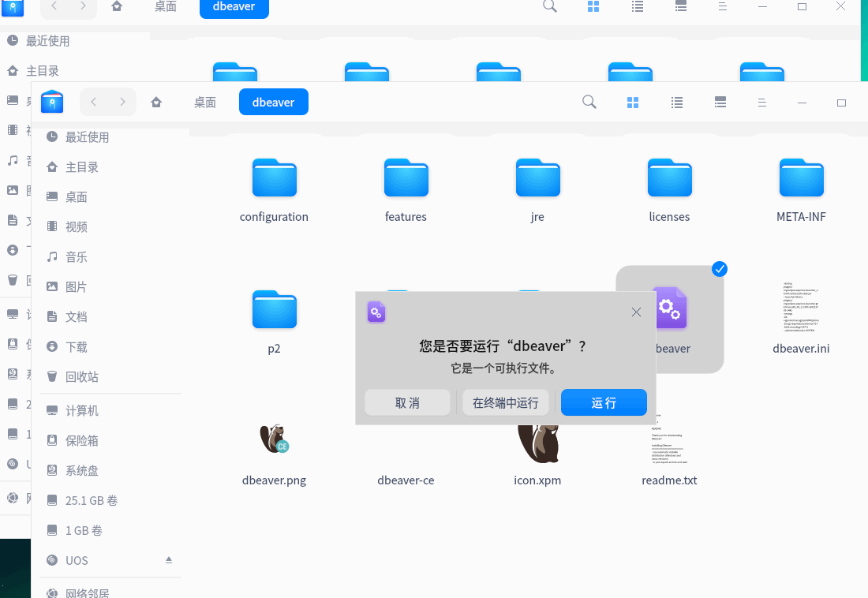Viewport: 868px width, 598px height.
Task: Click file manager app icon in front window
Action: 52,101
